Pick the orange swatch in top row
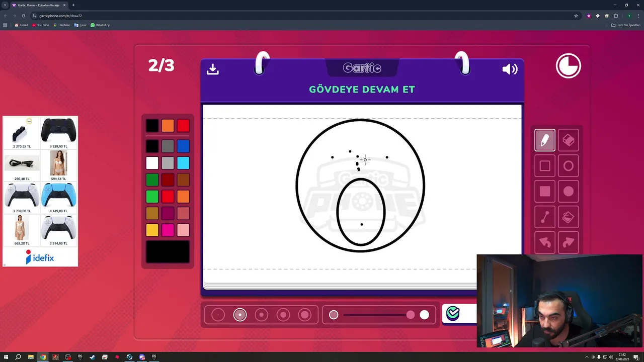This screenshot has height=362, width=644. coord(168,125)
